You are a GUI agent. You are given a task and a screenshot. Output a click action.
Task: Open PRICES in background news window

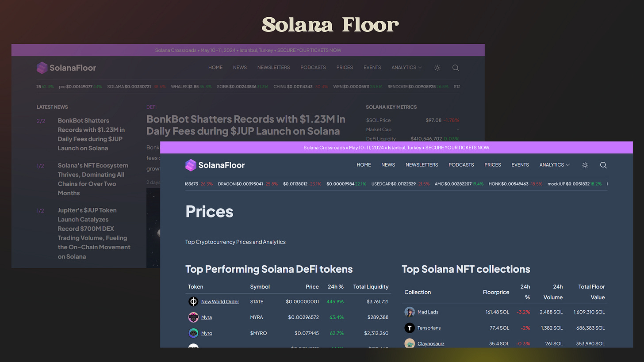point(345,68)
